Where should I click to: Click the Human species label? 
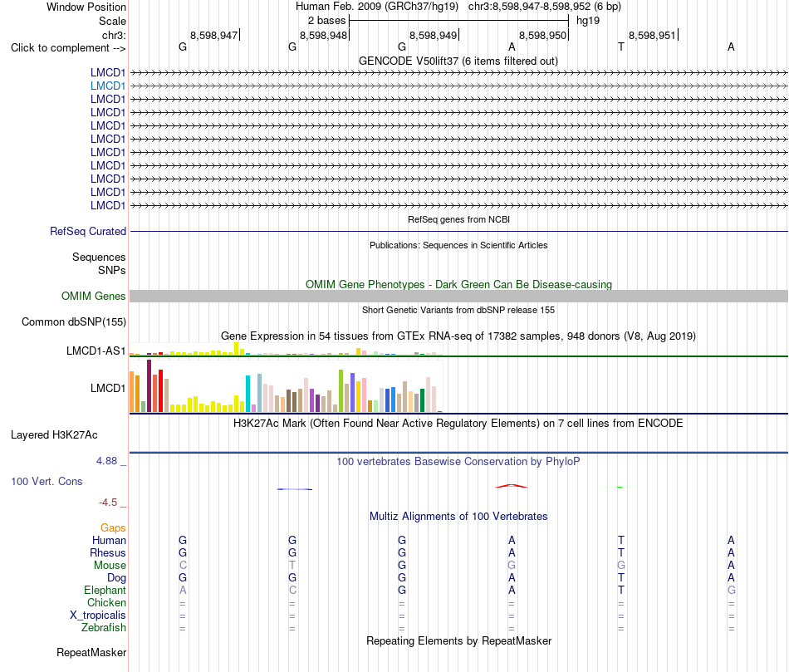point(109,540)
